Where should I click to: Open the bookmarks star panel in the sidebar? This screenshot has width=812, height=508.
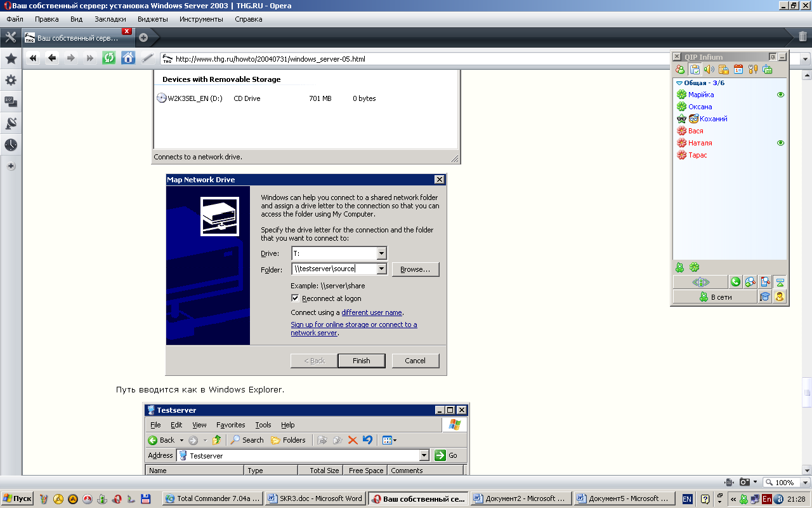11,59
